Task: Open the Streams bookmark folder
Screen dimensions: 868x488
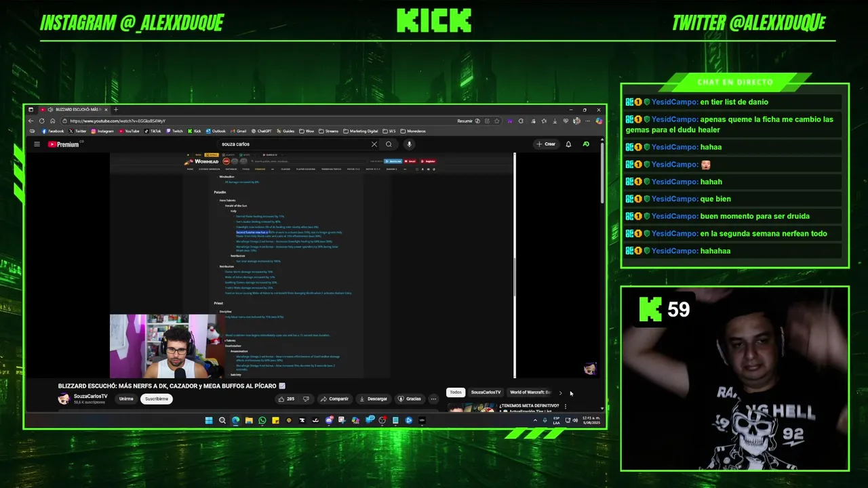Action: (328, 131)
